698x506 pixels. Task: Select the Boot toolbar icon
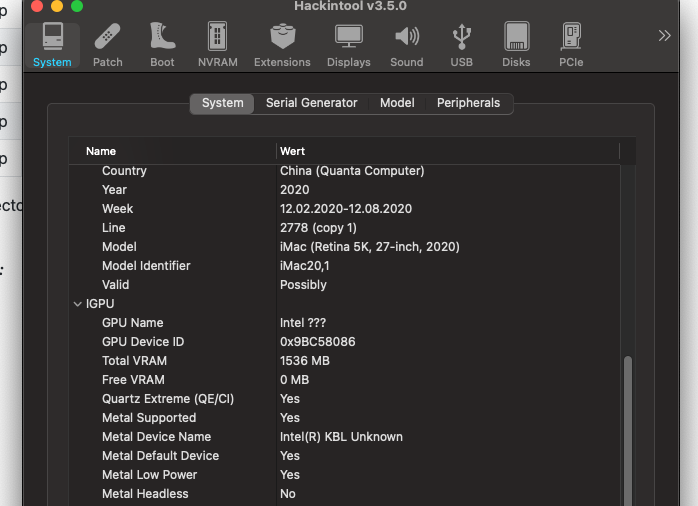162,45
